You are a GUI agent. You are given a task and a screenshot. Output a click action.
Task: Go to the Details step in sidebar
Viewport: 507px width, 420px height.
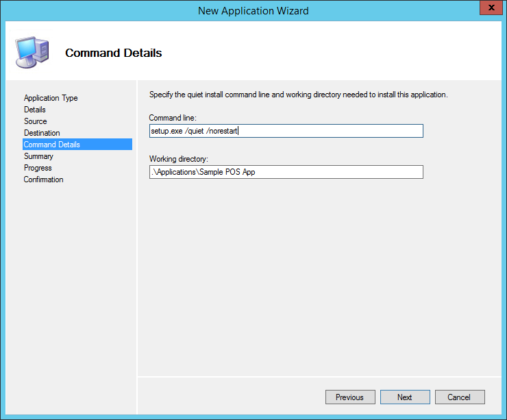point(35,110)
